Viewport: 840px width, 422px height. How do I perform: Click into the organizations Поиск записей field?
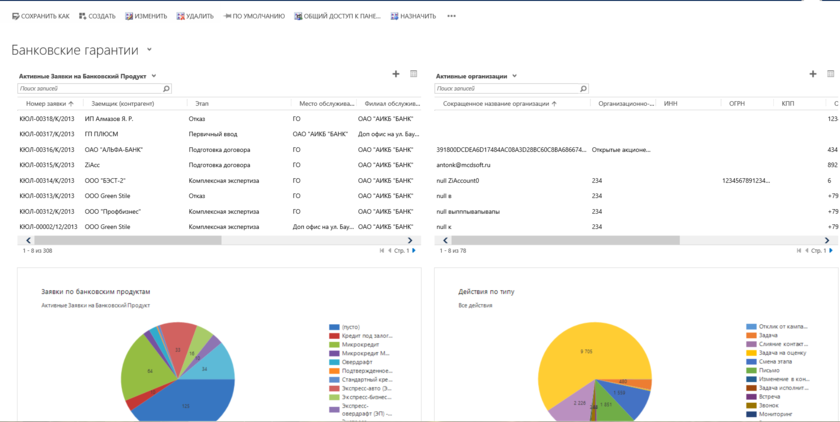(505, 89)
